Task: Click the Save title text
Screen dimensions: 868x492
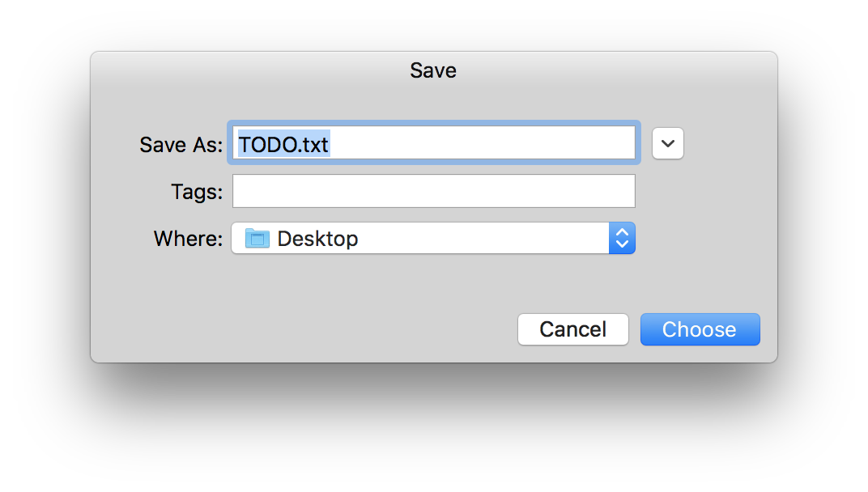Action: click(x=433, y=70)
